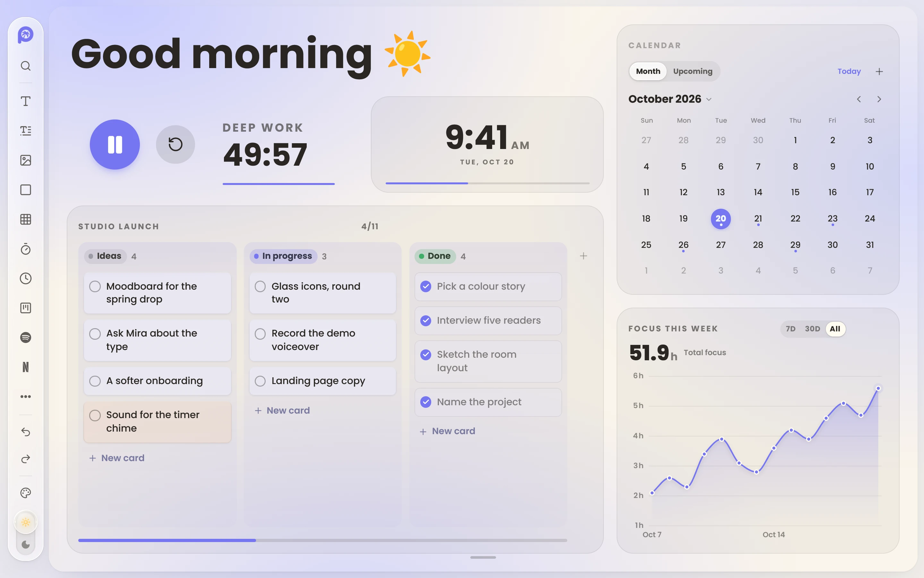This screenshot has height=578, width=924.
Task: Switch to light mode sun toggle
Action: coord(26,522)
